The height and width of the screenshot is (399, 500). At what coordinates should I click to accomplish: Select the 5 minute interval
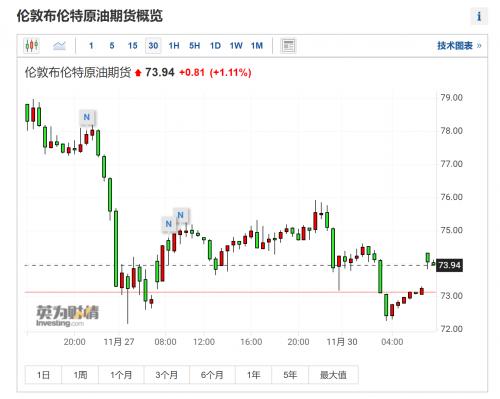coord(112,46)
